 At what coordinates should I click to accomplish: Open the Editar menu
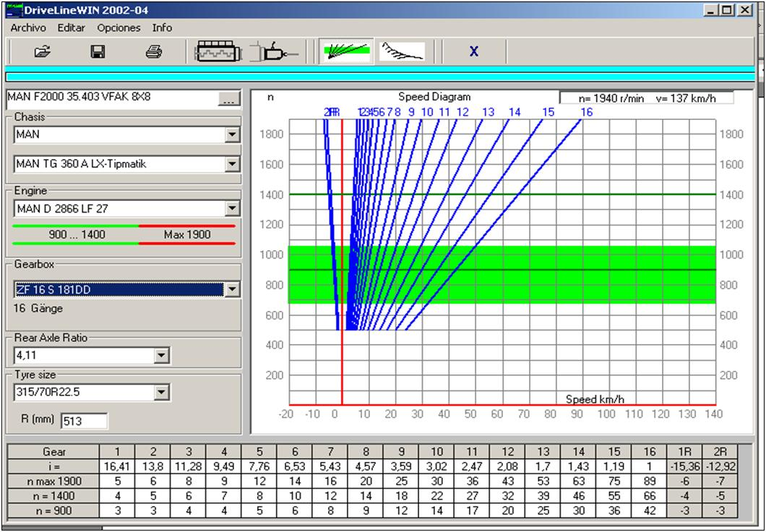pos(72,28)
